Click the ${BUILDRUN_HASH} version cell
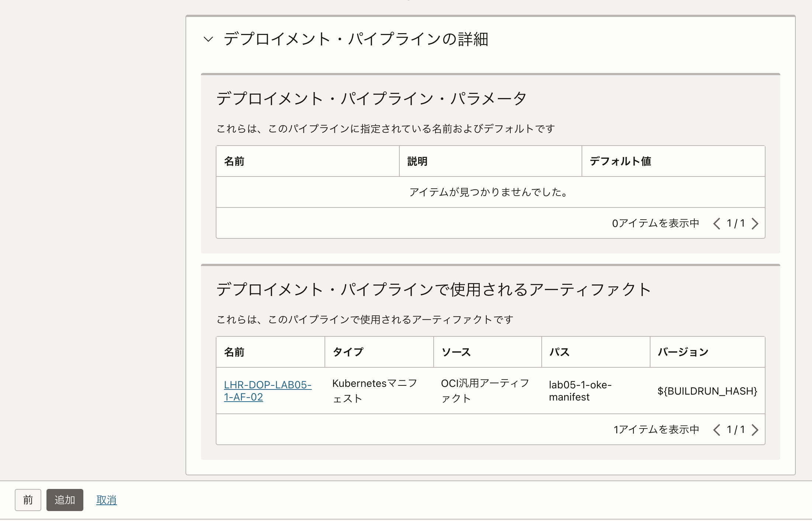812x521 pixels. [707, 391]
